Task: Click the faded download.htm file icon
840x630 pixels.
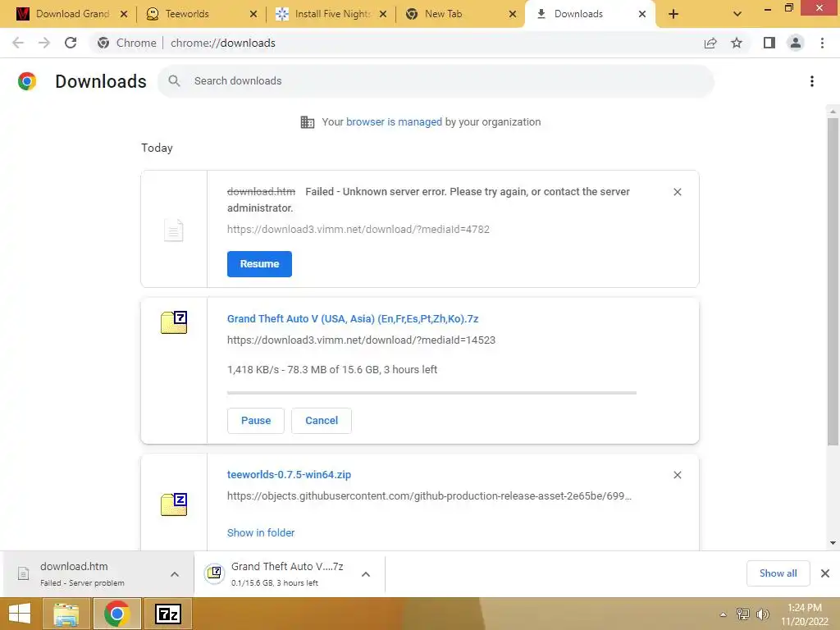Action: coord(174,231)
